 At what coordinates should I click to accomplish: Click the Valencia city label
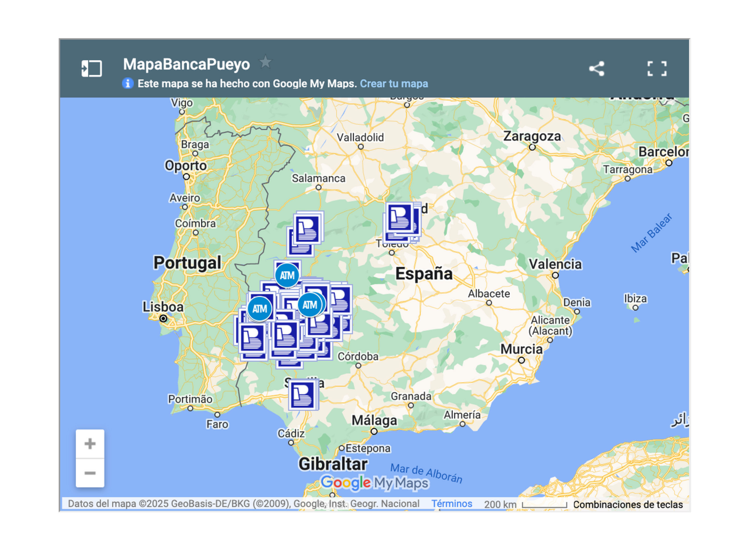(555, 264)
